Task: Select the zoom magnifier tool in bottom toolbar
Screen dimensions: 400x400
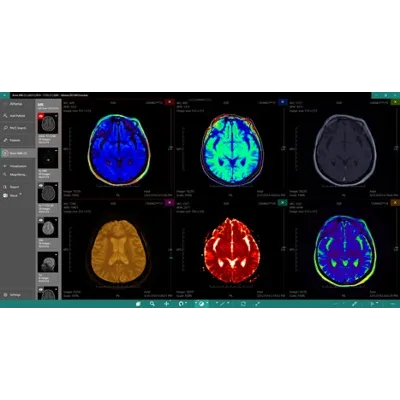Action: pyautogui.click(x=152, y=304)
